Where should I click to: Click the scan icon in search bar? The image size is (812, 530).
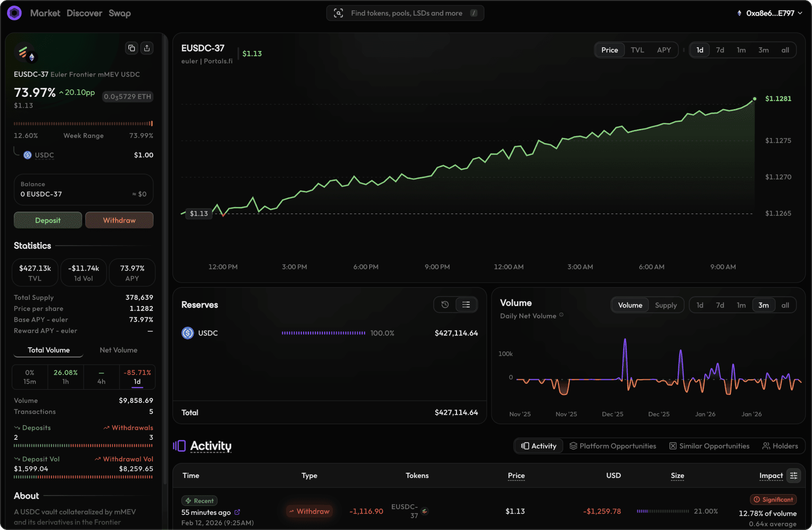tap(338, 13)
